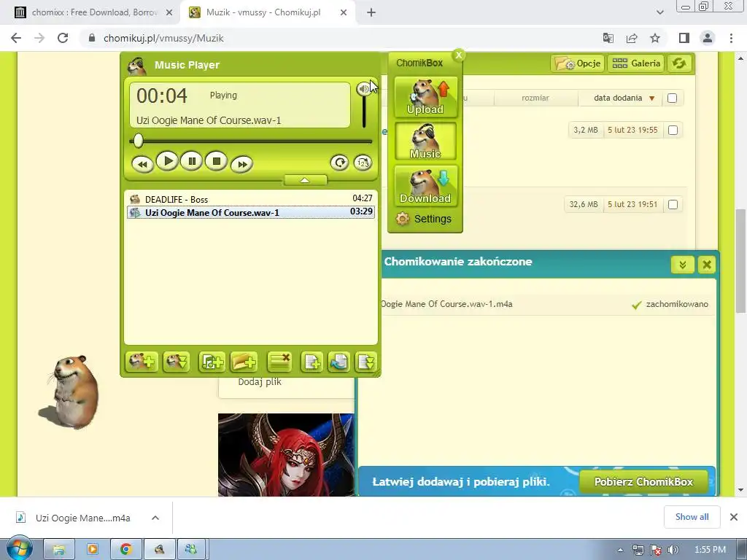Share this page using share icon

[x=632, y=38]
